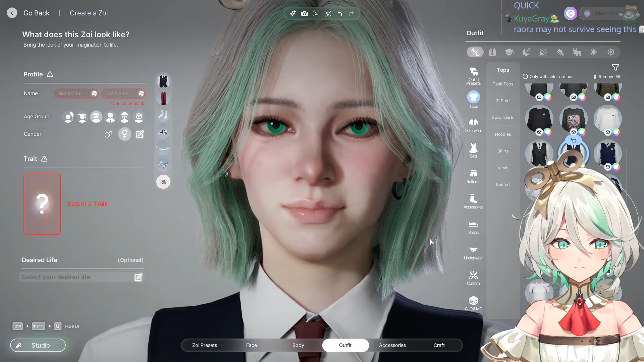
Task: Enable Only with color options
Action: pyautogui.click(x=525, y=76)
